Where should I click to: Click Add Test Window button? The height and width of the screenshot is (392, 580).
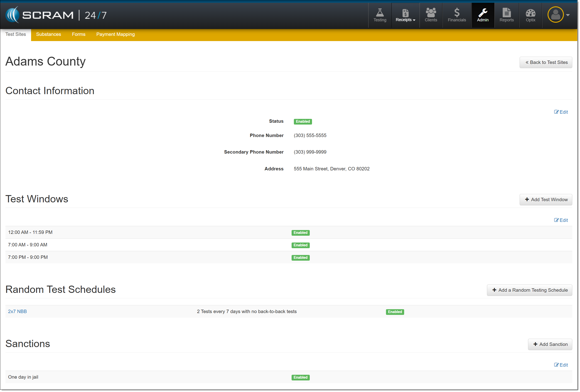546,200
